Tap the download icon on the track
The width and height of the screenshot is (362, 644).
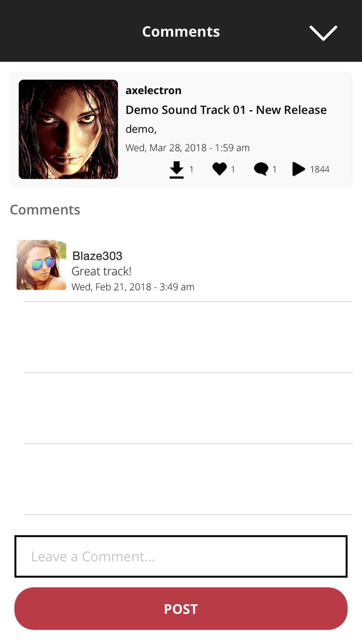click(x=177, y=170)
